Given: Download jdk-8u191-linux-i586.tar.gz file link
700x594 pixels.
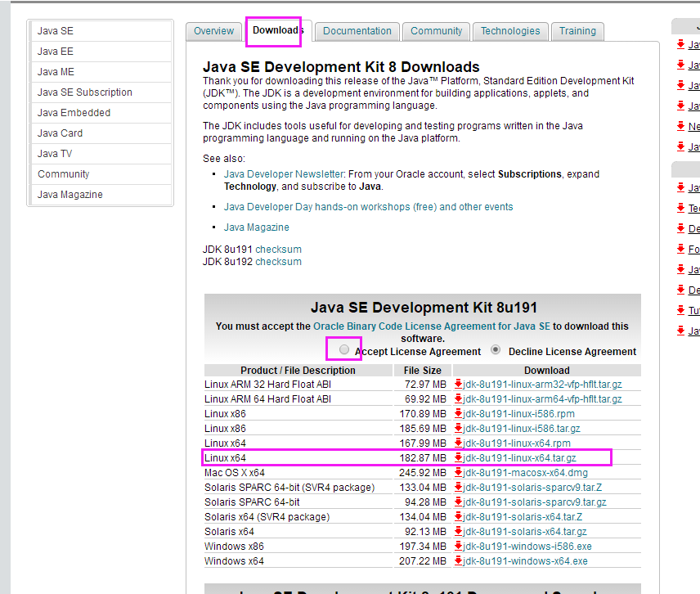Looking at the screenshot, I should (522, 429).
